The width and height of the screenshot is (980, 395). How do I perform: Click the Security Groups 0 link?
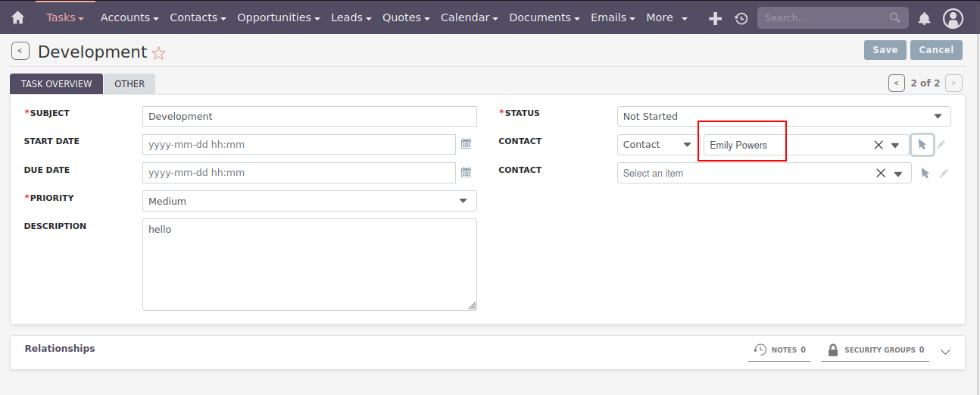pyautogui.click(x=875, y=350)
